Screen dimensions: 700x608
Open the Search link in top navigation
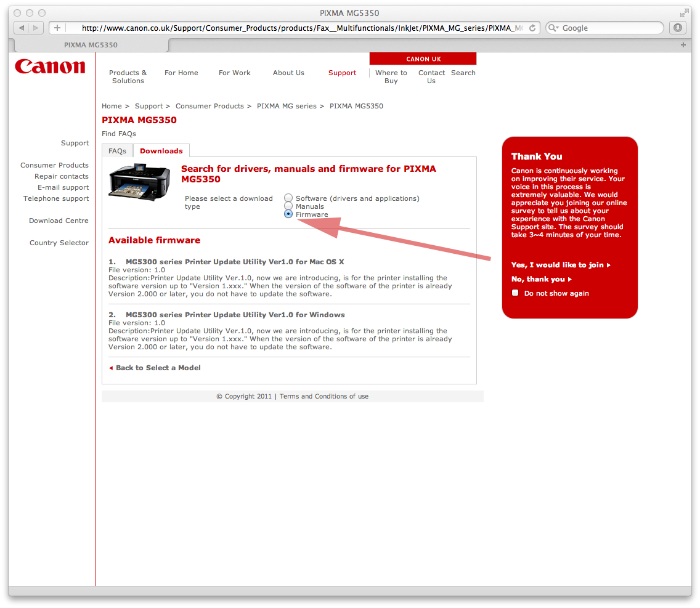pyautogui.click(x=463, y=73)
